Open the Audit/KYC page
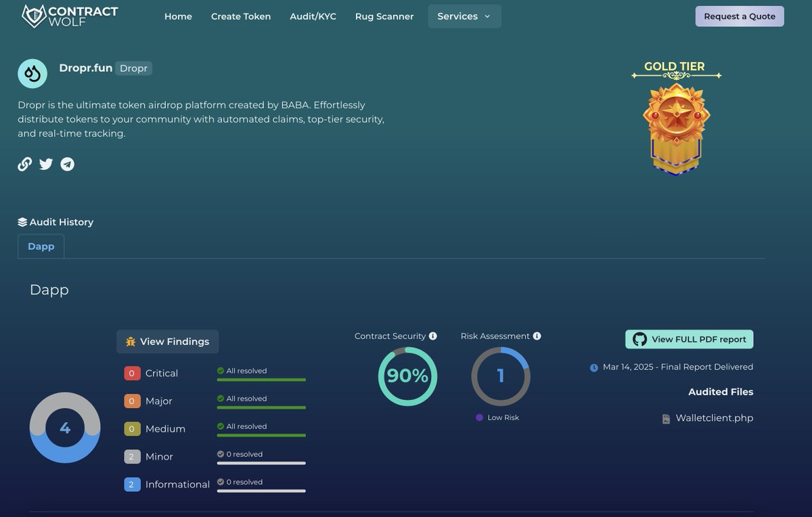Screen dimensions: 812x517 (x=313, y=16)
